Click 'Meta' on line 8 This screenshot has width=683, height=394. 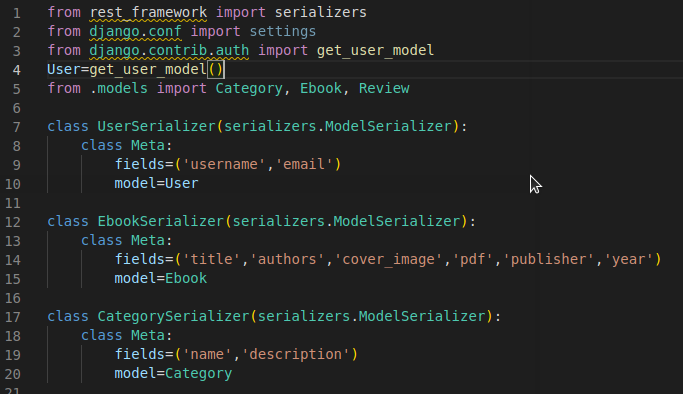pyautogui.click(x=148, y=145)
